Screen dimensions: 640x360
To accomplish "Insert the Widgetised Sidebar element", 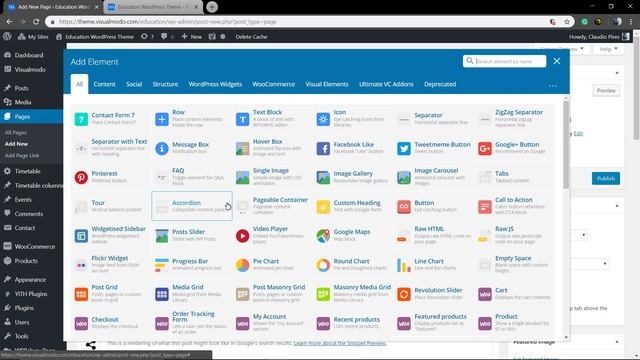I will point(110,235).
